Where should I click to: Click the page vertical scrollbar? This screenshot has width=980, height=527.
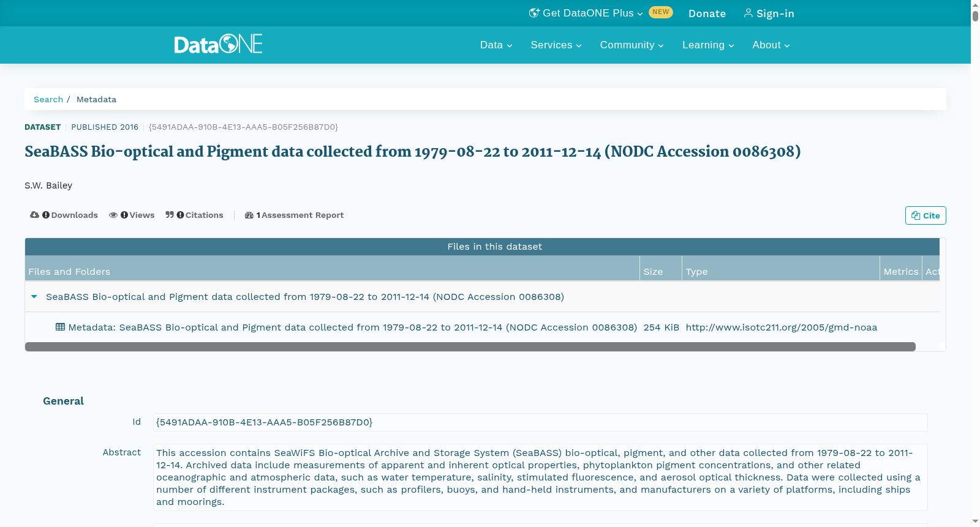point(975,15)
